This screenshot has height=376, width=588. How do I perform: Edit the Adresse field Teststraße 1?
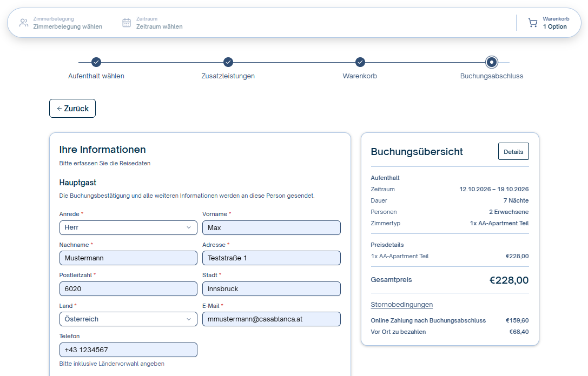pos(272,258)
